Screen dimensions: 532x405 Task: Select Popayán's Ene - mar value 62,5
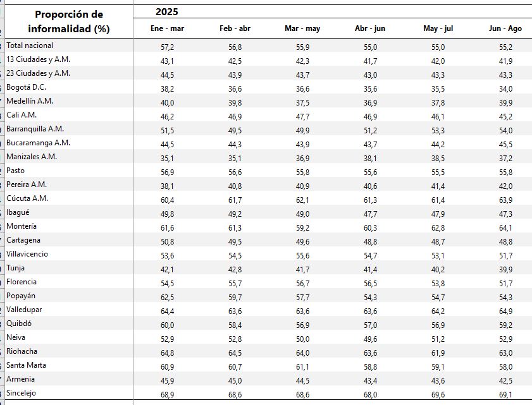[x=167, y=297]
